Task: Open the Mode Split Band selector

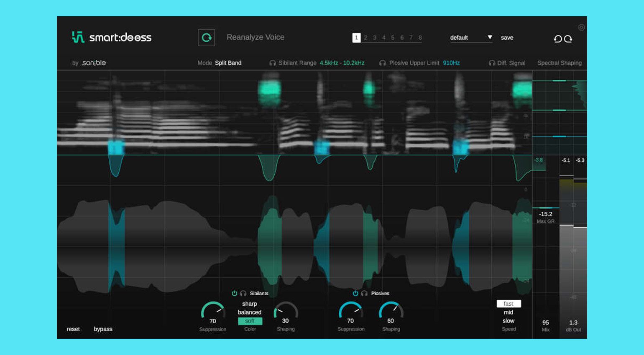Action: (228, 63)
